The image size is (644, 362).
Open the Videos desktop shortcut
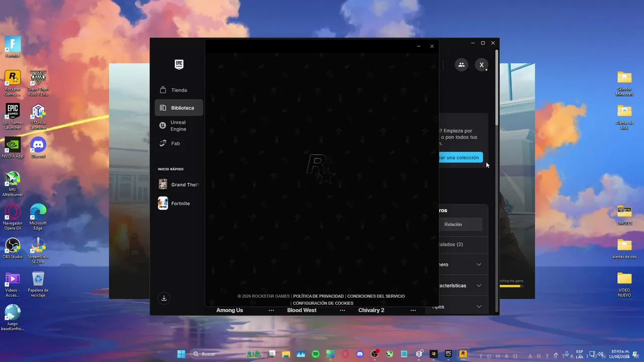point(13,284)
